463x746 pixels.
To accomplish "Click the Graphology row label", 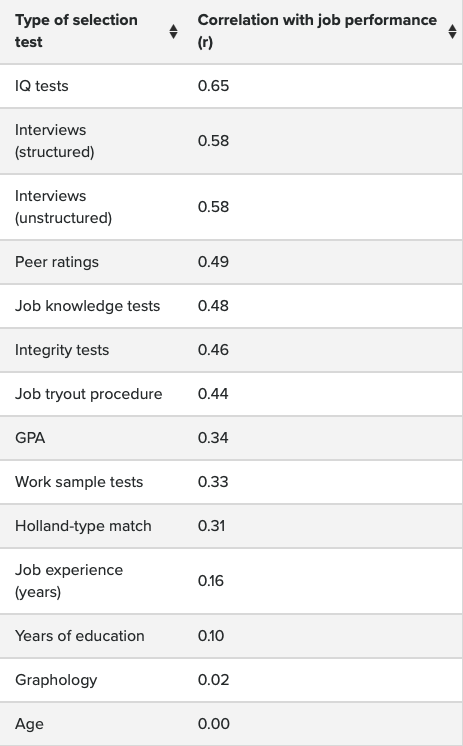I will (x=56, y=680).
